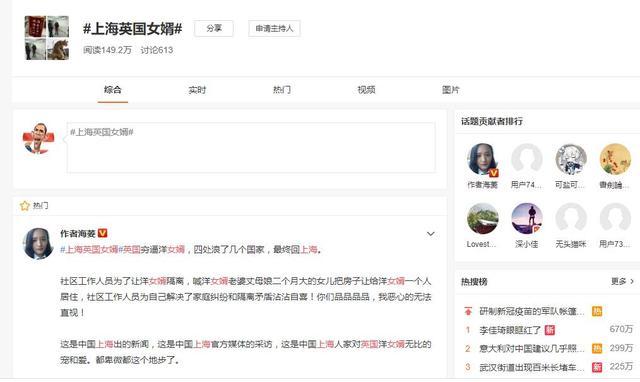
Task: Click the 新 badge beside 武汉街道出现百米长堵车
Action: [x=597, y=367]
